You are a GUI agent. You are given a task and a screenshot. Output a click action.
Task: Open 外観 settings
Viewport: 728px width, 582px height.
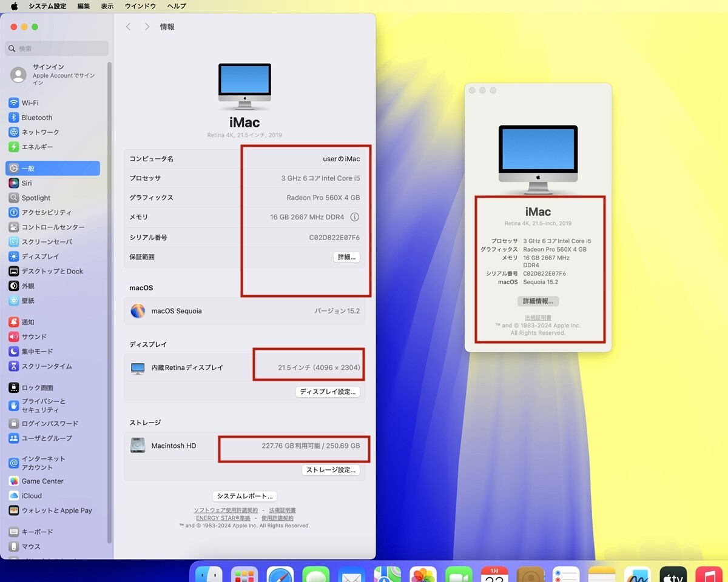pos(53,286)
